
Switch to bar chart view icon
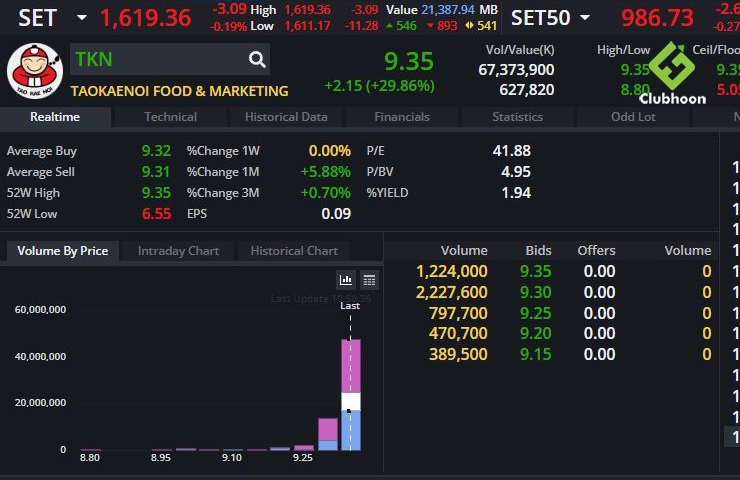tap(346, 280)
